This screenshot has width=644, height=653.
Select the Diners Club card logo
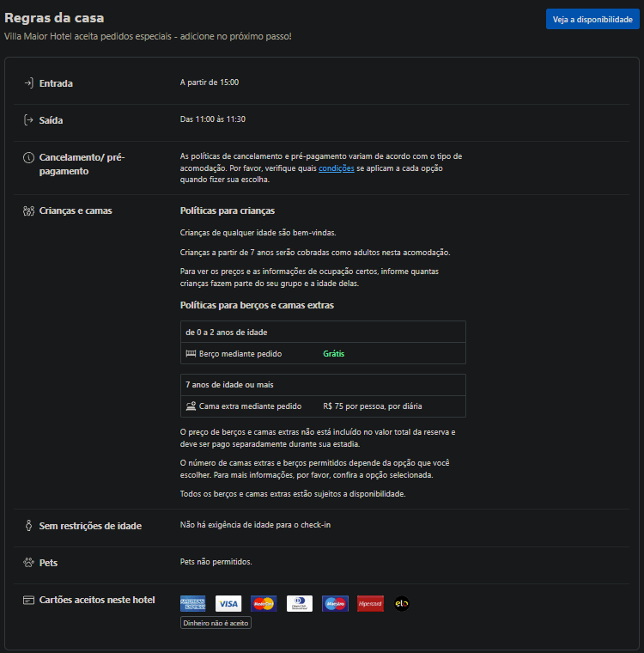click(299, 604)
